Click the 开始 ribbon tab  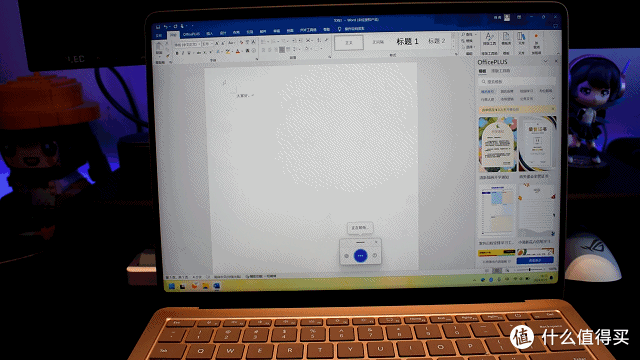pos(173,36)
